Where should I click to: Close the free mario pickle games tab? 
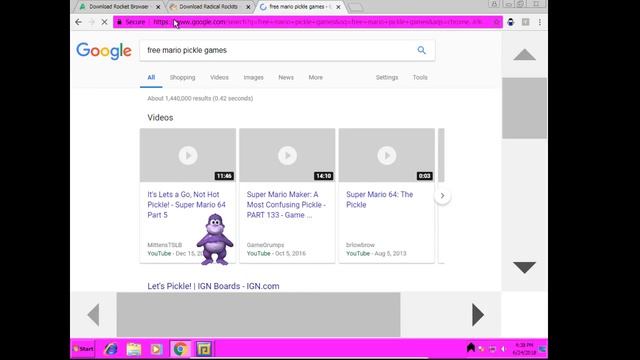tap(338, 7)
